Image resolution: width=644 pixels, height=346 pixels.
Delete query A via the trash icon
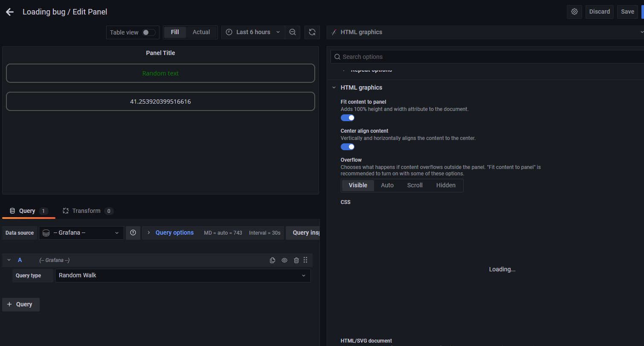click(296, 260)
